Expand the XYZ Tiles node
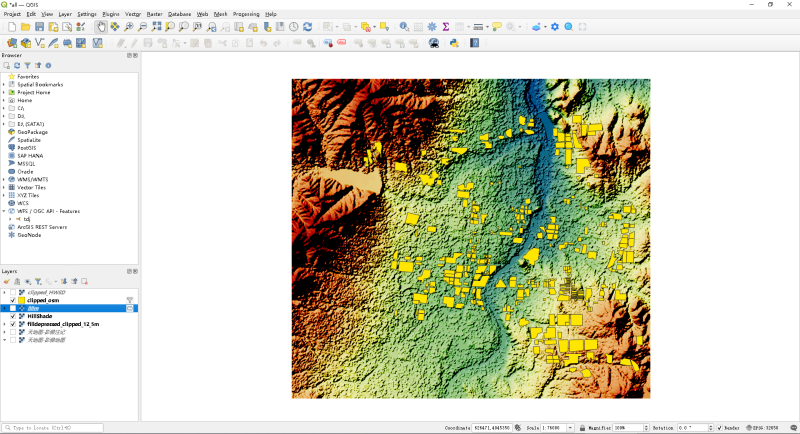The width and height of the screenshot is (800, 434). click(x=4, y=195)
